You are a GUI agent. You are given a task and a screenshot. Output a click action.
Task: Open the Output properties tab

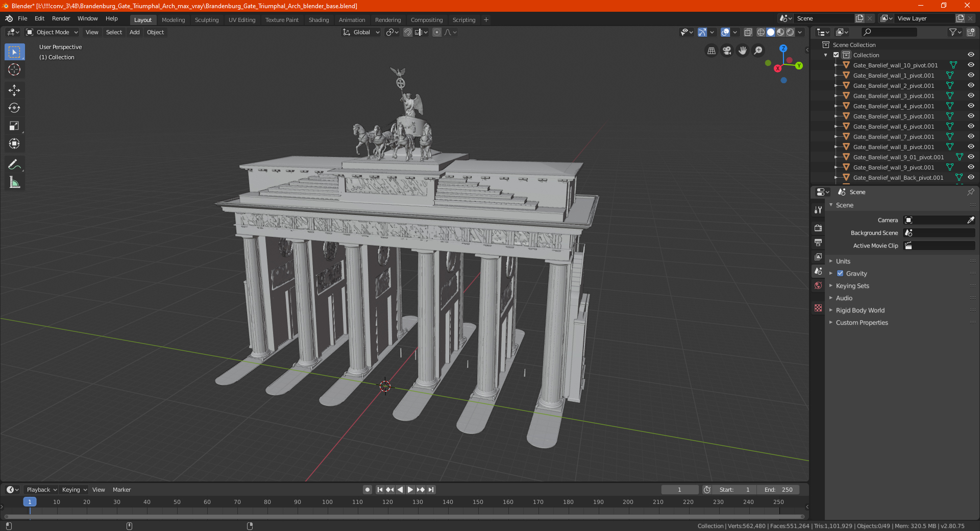(x=818, y=242)
